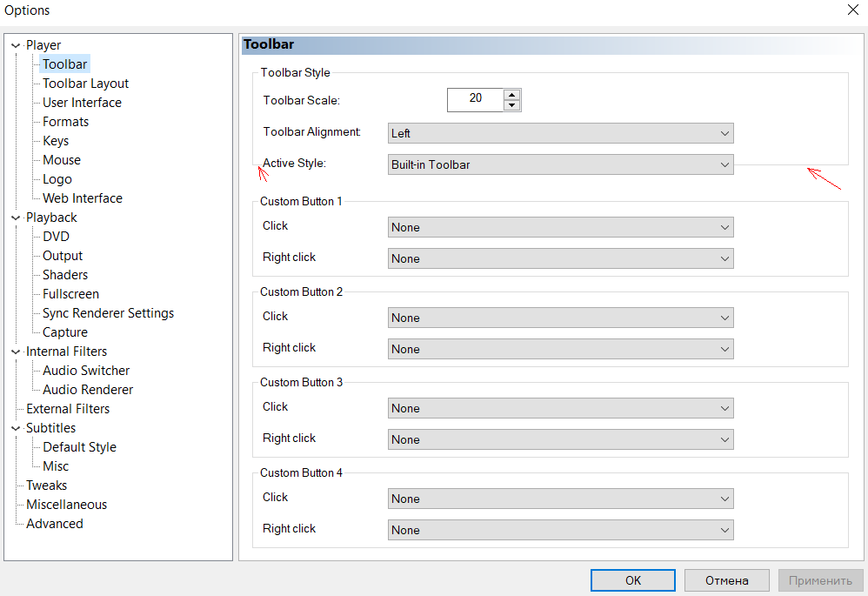Viewport: 868px width, 596px height.
Task: Open the Audio Renderer settings
Action: (x=88, y=390)
